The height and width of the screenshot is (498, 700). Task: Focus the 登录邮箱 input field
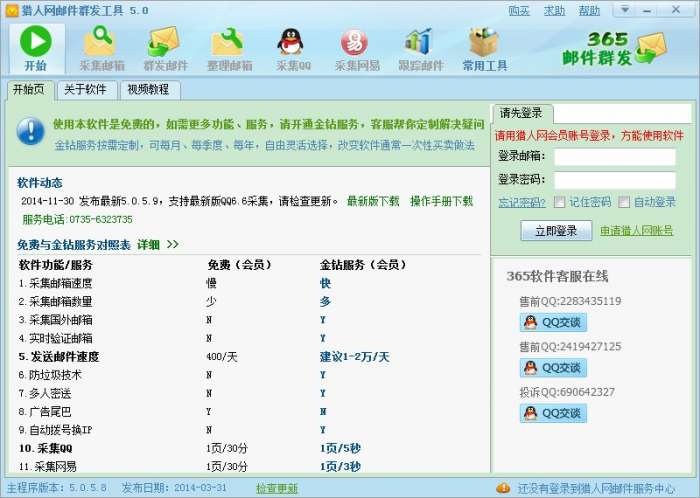615,157
